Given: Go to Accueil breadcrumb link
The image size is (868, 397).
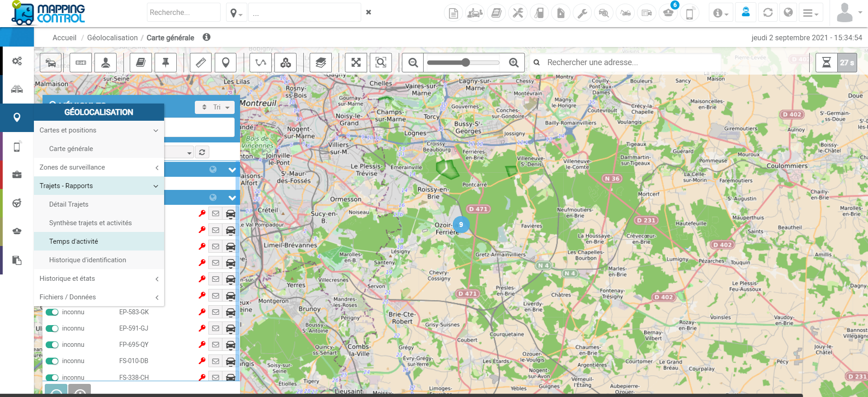Looking at the screenshot, I should point(64,38).
